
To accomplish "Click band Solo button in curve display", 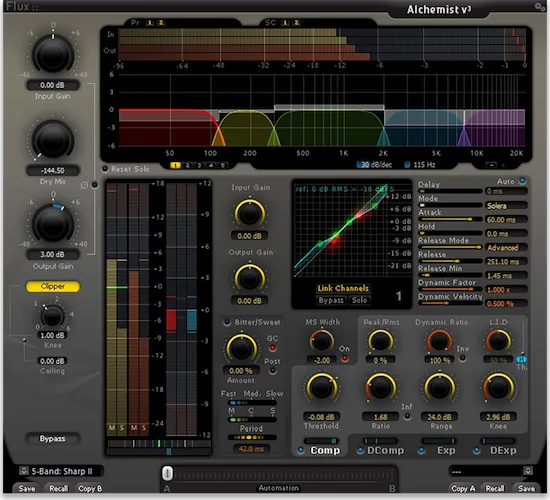I will [x=359, y=300].
